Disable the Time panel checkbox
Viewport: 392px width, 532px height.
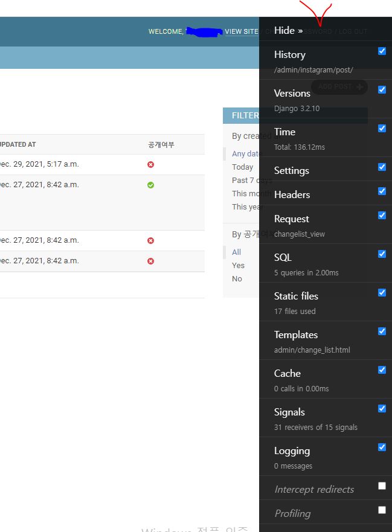coord(382,128)
